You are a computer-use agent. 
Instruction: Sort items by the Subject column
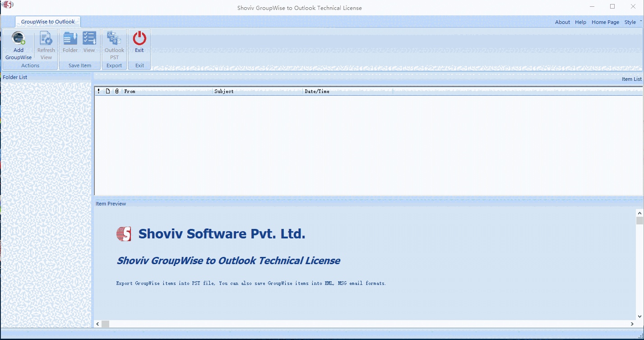[x=257, y=91]
